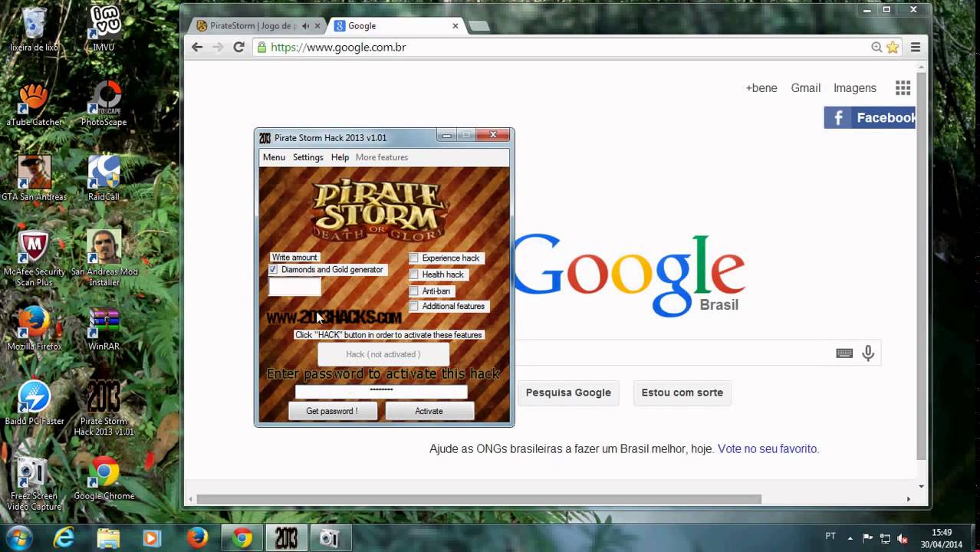Open the Google apps grid
980x552 pixels.
(x=903, y=88)
